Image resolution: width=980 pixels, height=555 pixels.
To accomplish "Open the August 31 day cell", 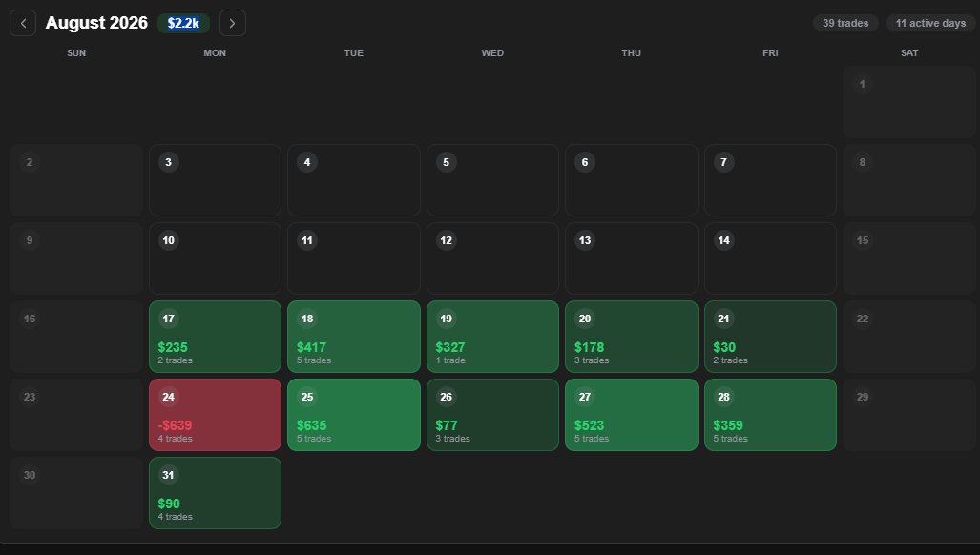I will [215, 493].
